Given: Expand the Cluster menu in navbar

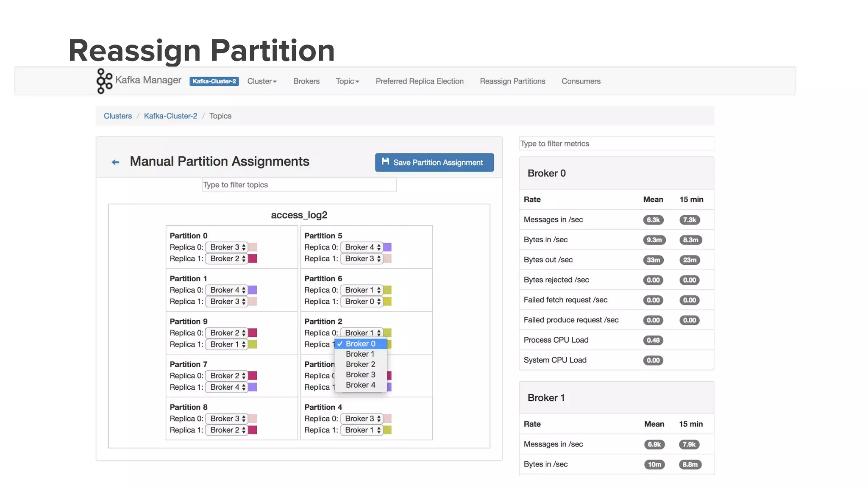Looking at the screenshot, I should click(262, 81).
